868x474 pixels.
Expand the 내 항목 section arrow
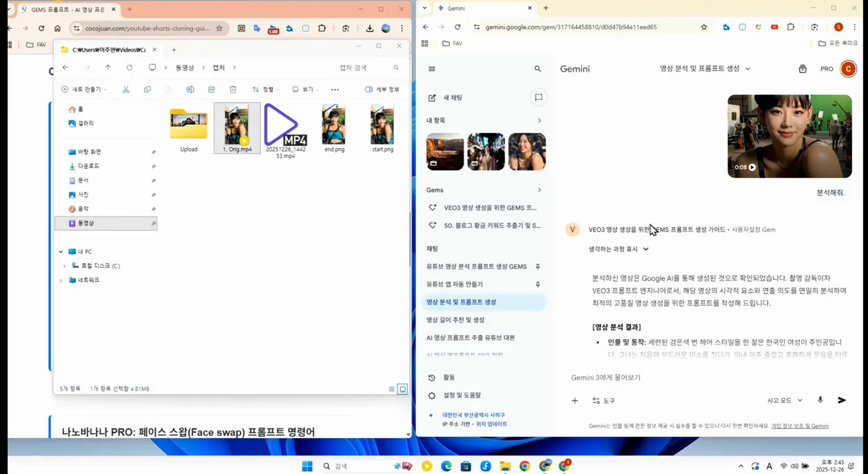coord(539,121)
